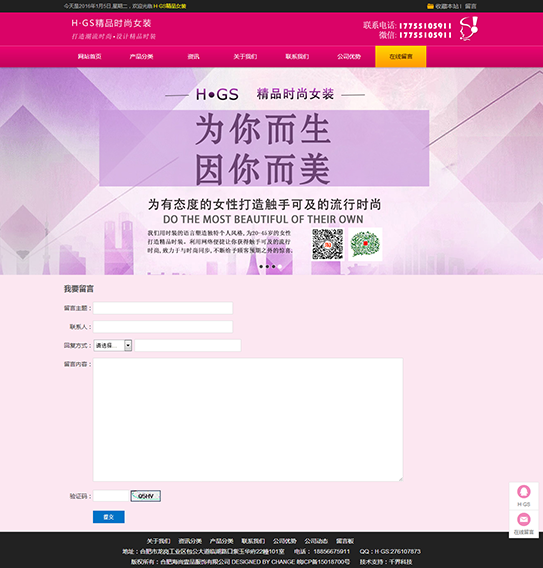Go to 网站首页 in navigation bar

[x=89, y=57]
